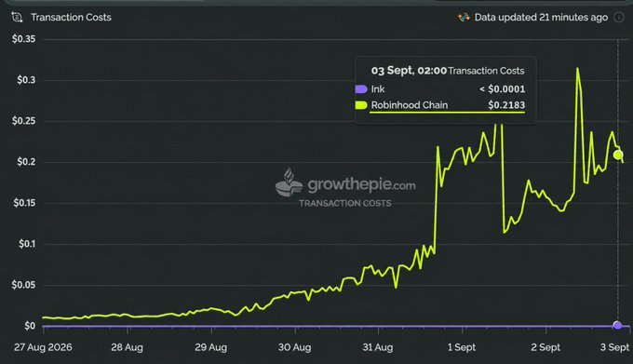Click the $0.2183 value in tooltip

tap(506, 105)
